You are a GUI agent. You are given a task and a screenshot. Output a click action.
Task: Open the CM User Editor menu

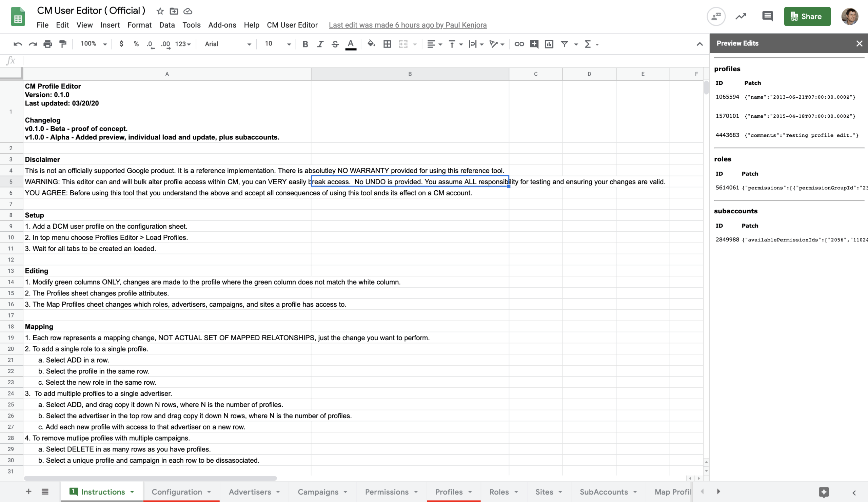(292, 25)
